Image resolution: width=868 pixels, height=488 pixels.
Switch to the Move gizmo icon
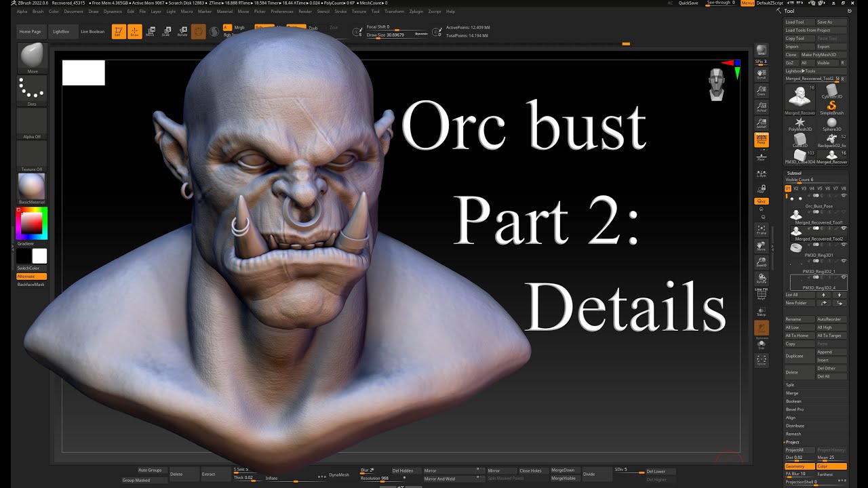pyautogui.click(x=151, y=31)
